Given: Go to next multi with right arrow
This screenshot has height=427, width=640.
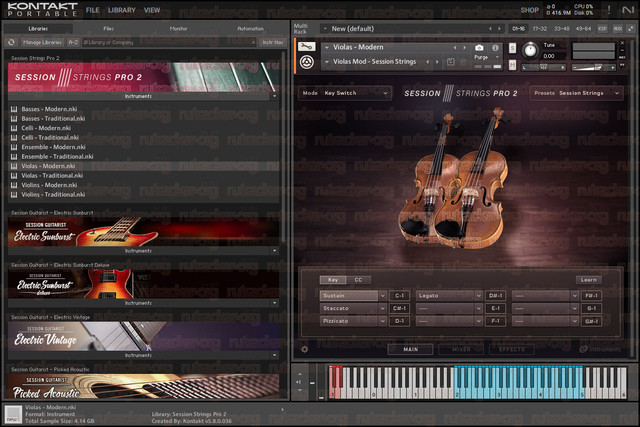Looking at the screenshot, I should (x=499, y=29).
